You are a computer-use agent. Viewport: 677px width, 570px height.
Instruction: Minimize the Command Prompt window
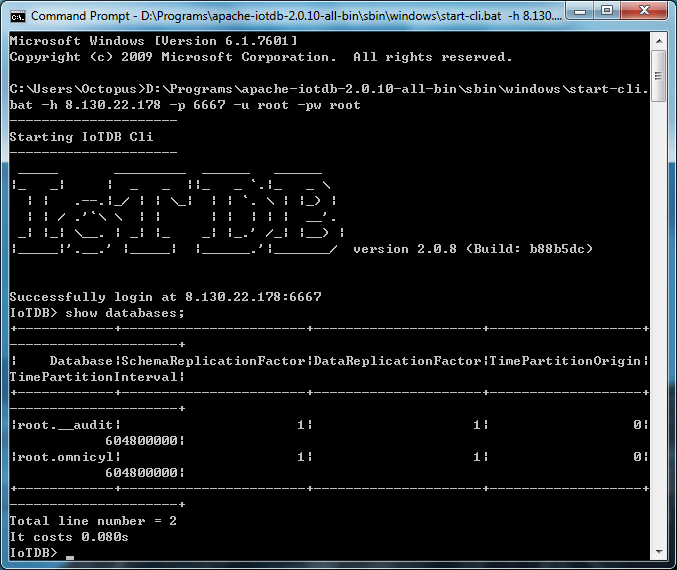pos(580,11)
